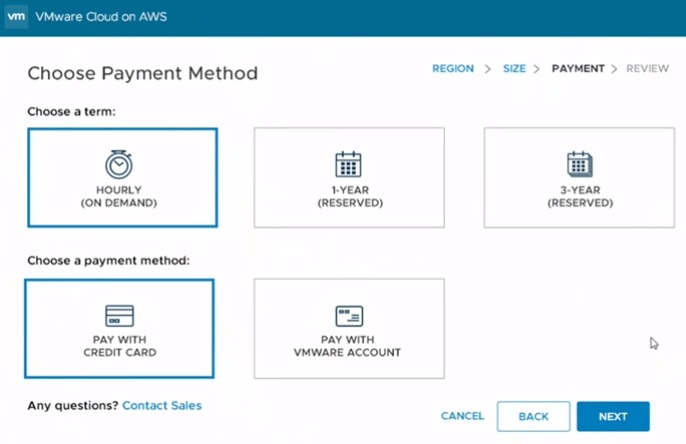Select the Payment step in breadcrumb
This screenshot has width=686, height=444.
click(x=578, y=69)
